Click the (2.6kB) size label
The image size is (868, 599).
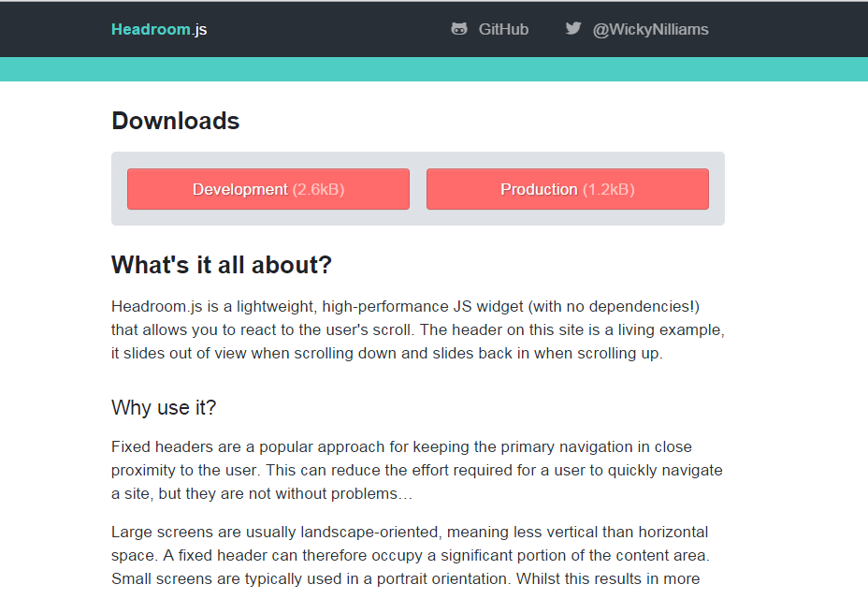pyautogui.click(x=319, y=189)
